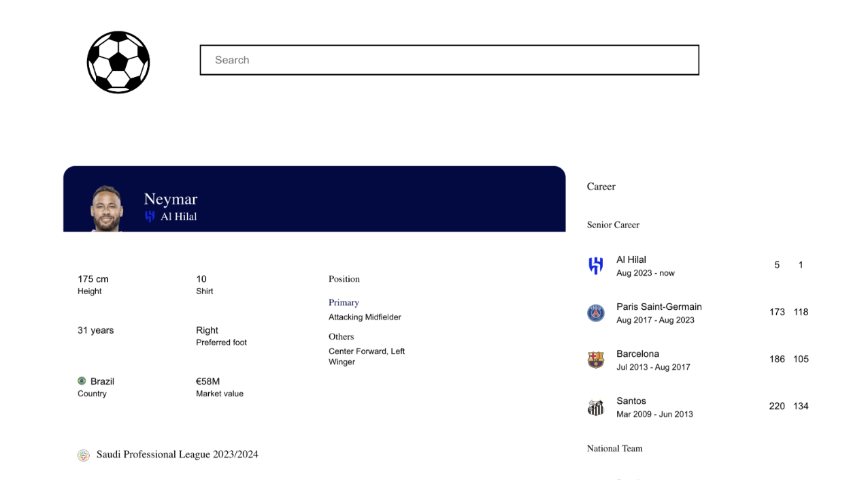
Task: Click the Santos crest icon
Action: [x=596, y=407]
